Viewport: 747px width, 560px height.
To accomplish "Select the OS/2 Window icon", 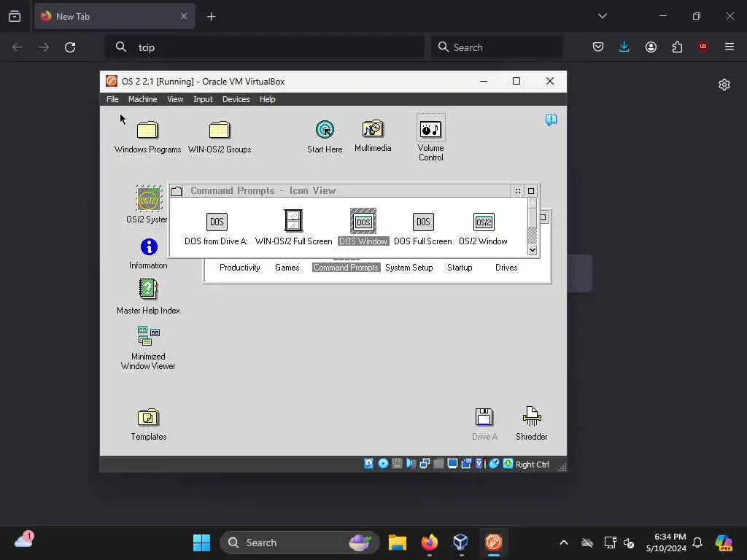I will click(484, 222).
